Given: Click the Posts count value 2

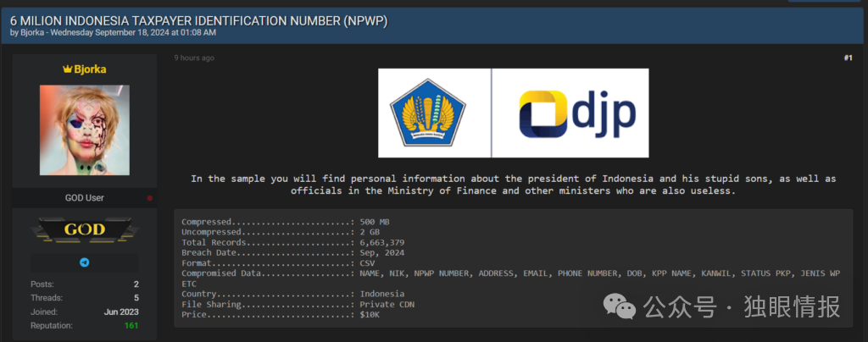Looking at the screenshot, I should [136, 284].
